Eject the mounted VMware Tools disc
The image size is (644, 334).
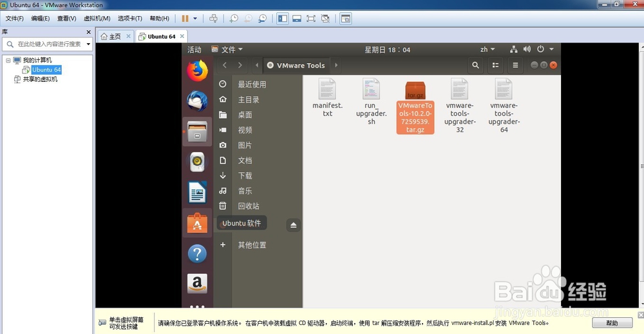293,225
